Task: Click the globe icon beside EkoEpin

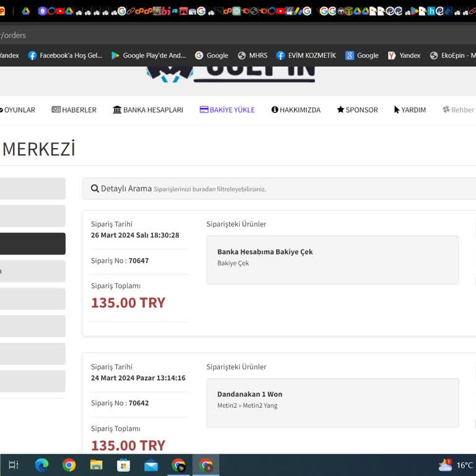Action: [434, 56]
